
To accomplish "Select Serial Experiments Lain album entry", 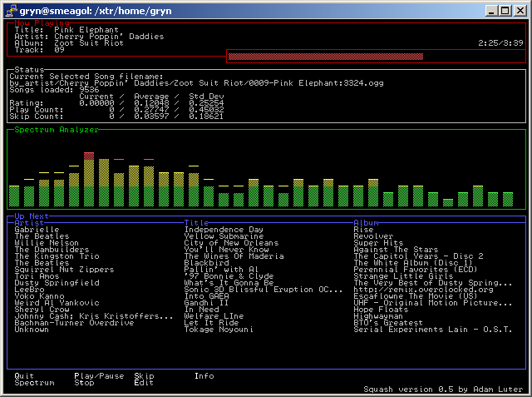I will (x=434, y=330).
